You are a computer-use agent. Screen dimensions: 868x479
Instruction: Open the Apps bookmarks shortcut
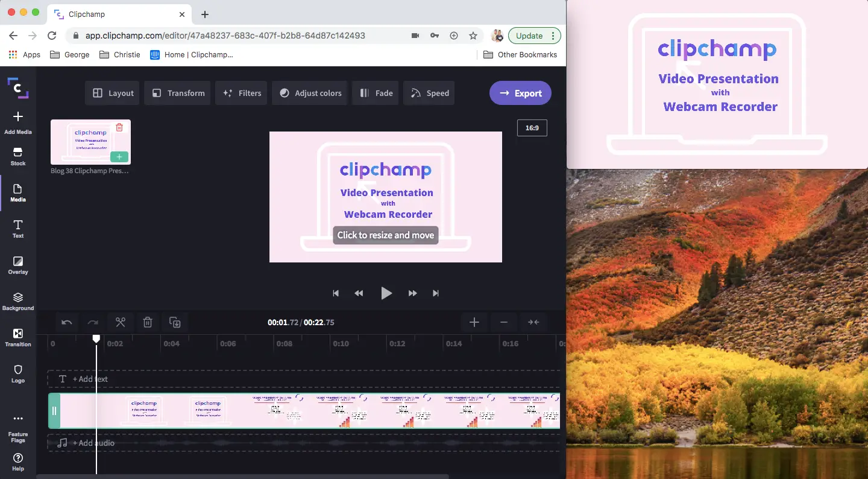pos(24,54)
